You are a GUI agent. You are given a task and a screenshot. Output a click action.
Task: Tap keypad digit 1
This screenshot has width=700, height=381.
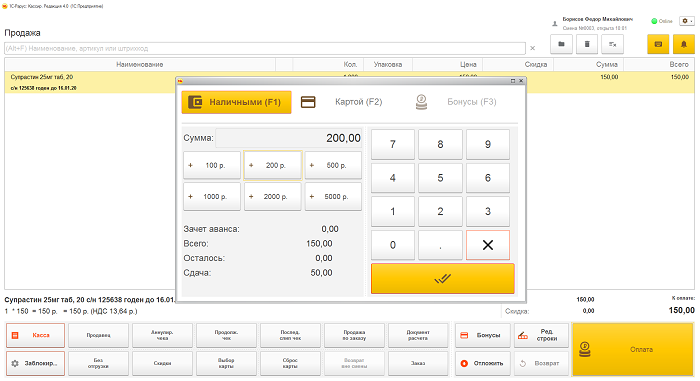click(393, 211)
